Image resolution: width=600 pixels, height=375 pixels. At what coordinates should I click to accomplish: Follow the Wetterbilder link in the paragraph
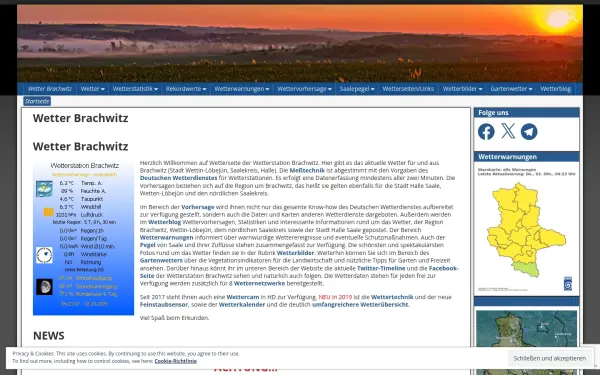click(x=295, y=253)
